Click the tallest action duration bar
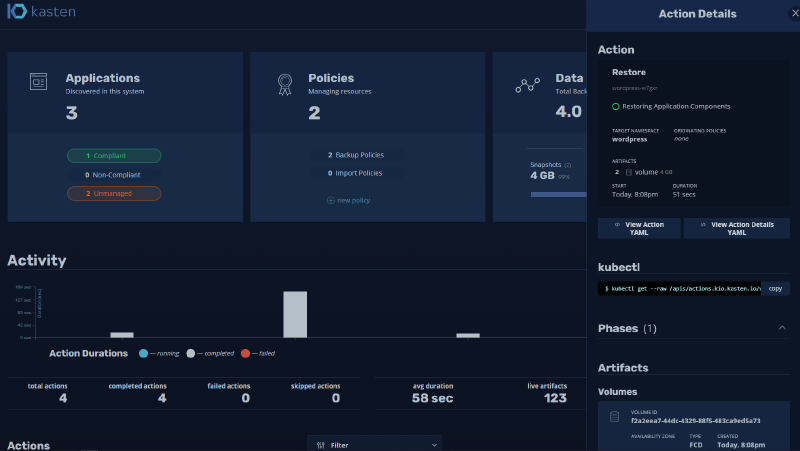 pos(295,314)
